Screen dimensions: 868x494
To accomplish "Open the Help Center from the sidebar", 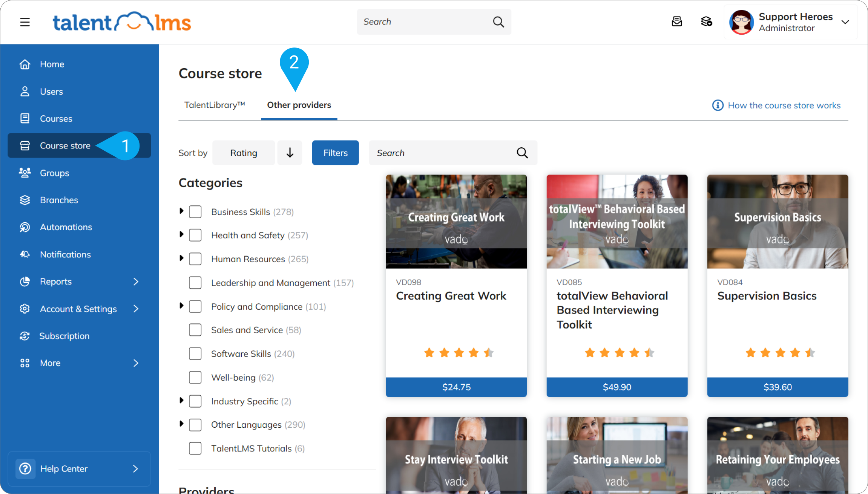I will [x=63, y=468].
